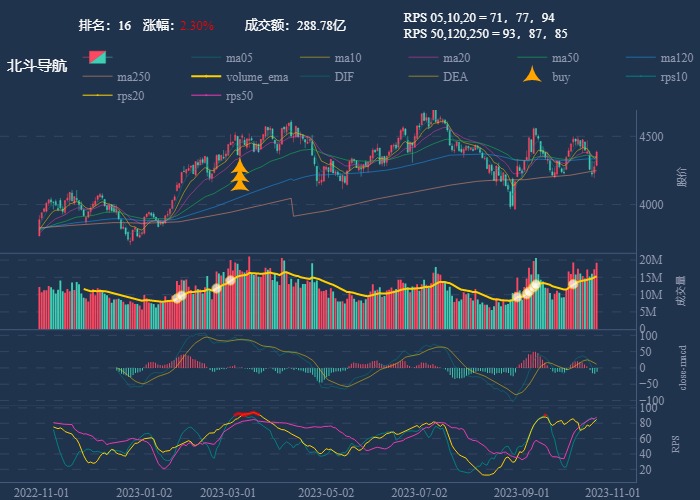The height and width of the screenshot is (500, 700).
Task: Hide the ma05 moving average line
Action: pos(206,58)
